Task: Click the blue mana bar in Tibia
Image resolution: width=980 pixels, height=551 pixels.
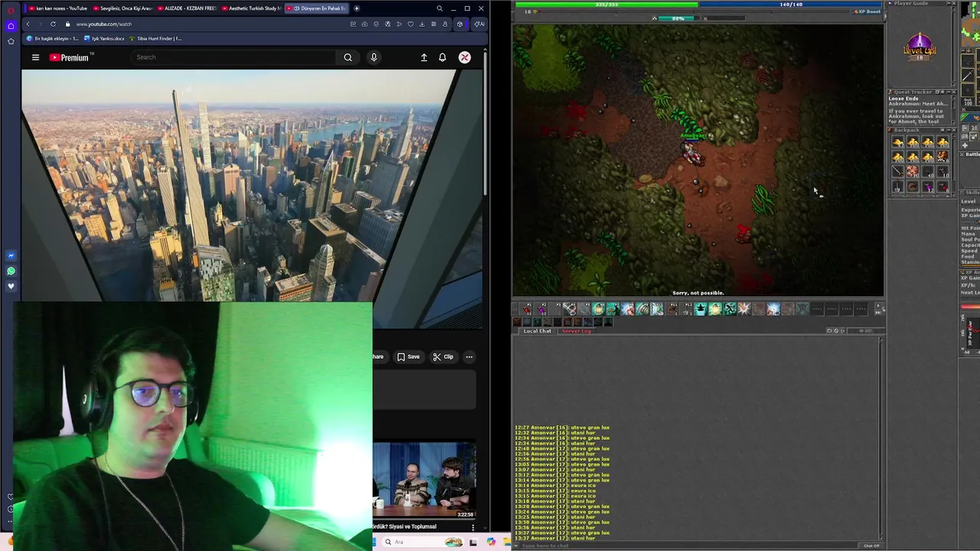Action: (x=791, y=5)
